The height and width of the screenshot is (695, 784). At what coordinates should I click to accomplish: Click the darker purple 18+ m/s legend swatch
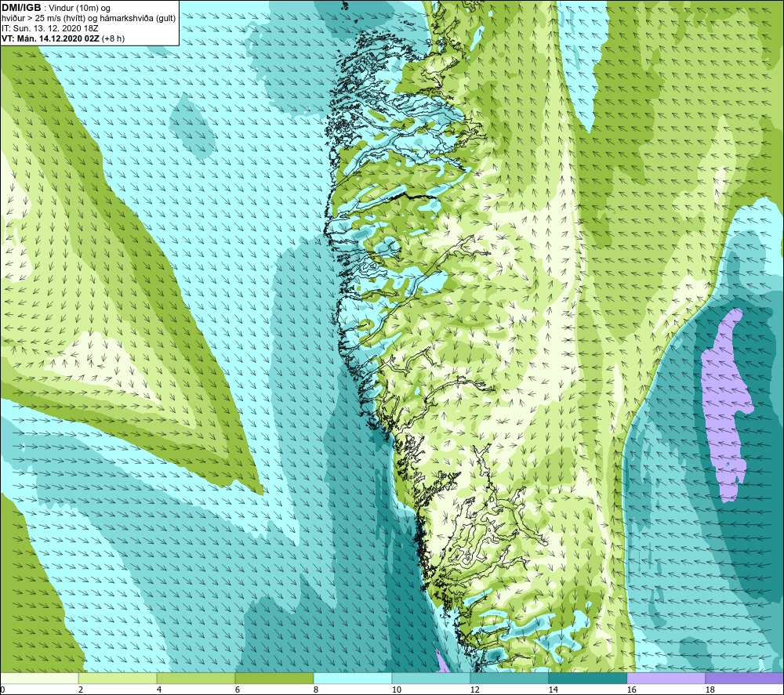click(745, 678)
